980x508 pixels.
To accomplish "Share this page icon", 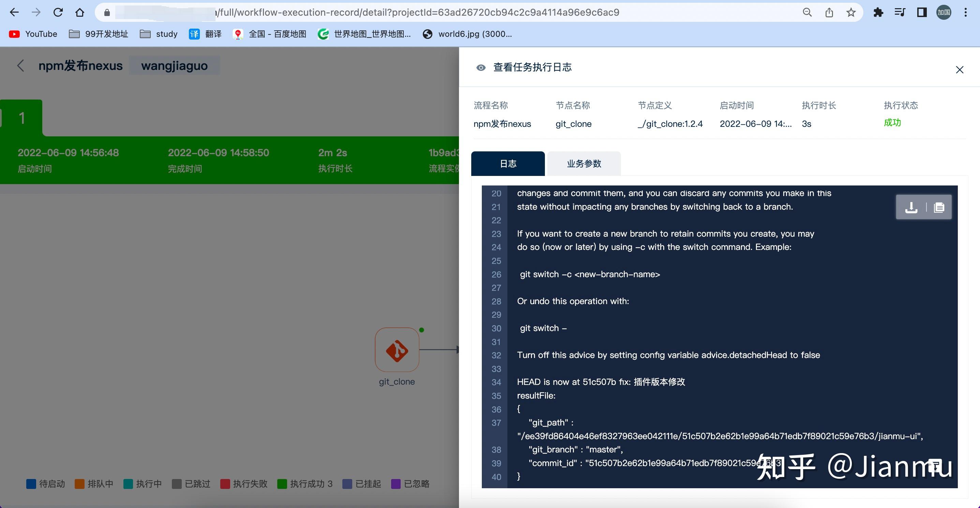I will tap(829, 13).
